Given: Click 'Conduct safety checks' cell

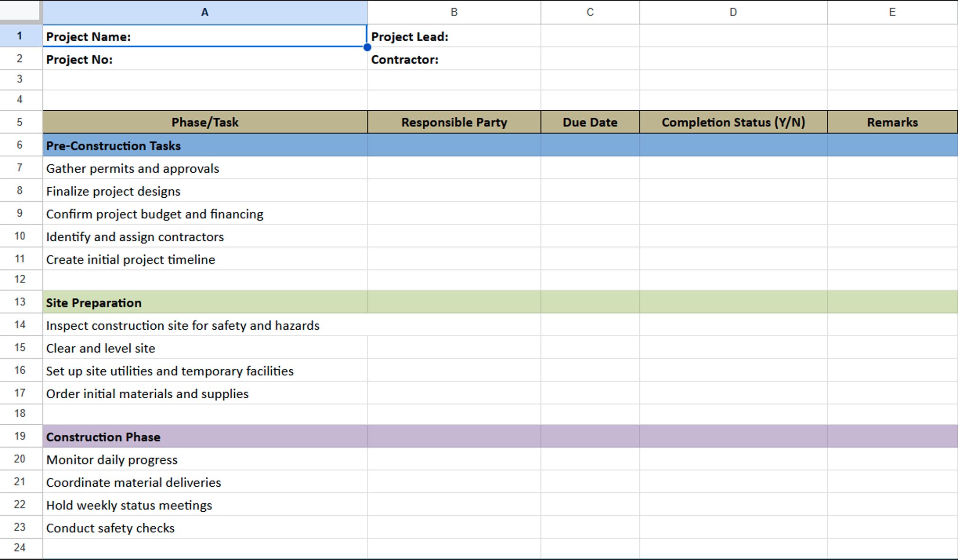Looking at the screenshot, I should pyautogui.click(x=205, y=527).
